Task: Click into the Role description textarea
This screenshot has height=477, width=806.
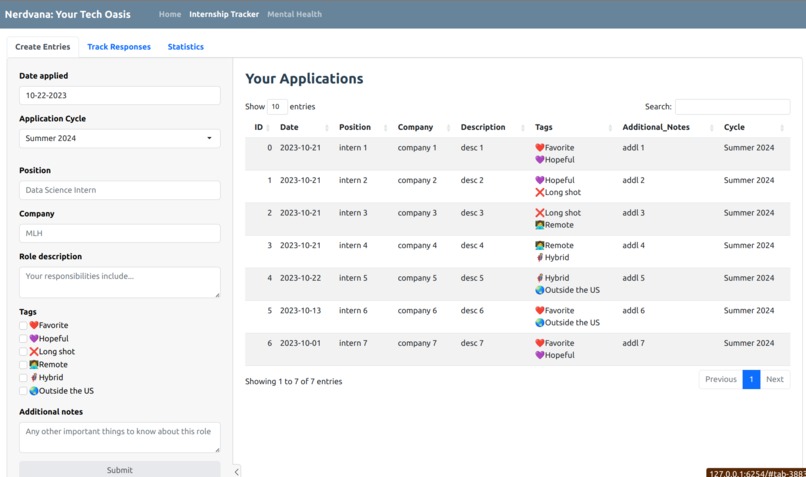Action: (120, 282)
